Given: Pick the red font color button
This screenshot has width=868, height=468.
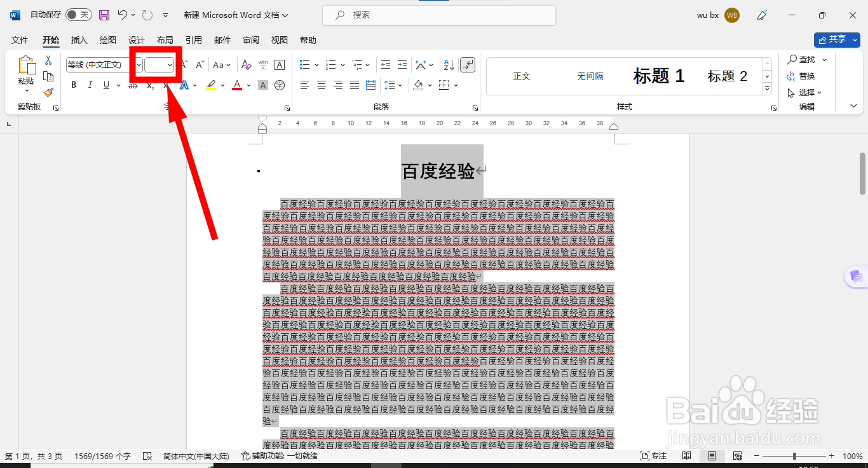Looking at the screenshot, I should (x=237, y=85).
